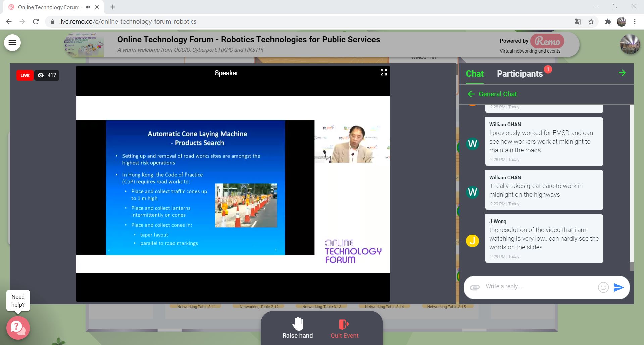Click the cone laying slide presentation

[195, 187]
